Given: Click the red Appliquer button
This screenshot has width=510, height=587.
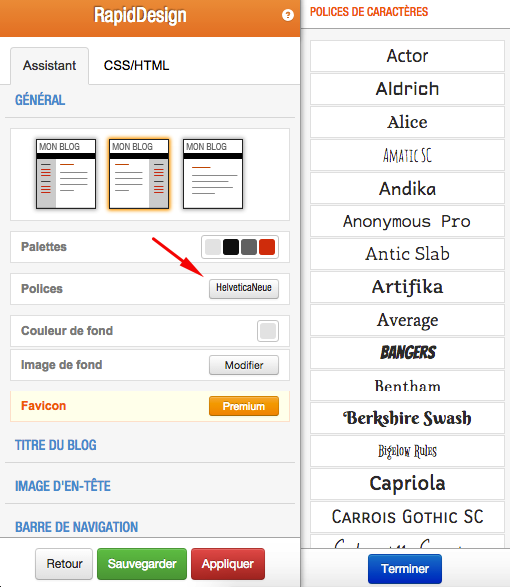Looking at the screenshot, I should pos(228,564).
